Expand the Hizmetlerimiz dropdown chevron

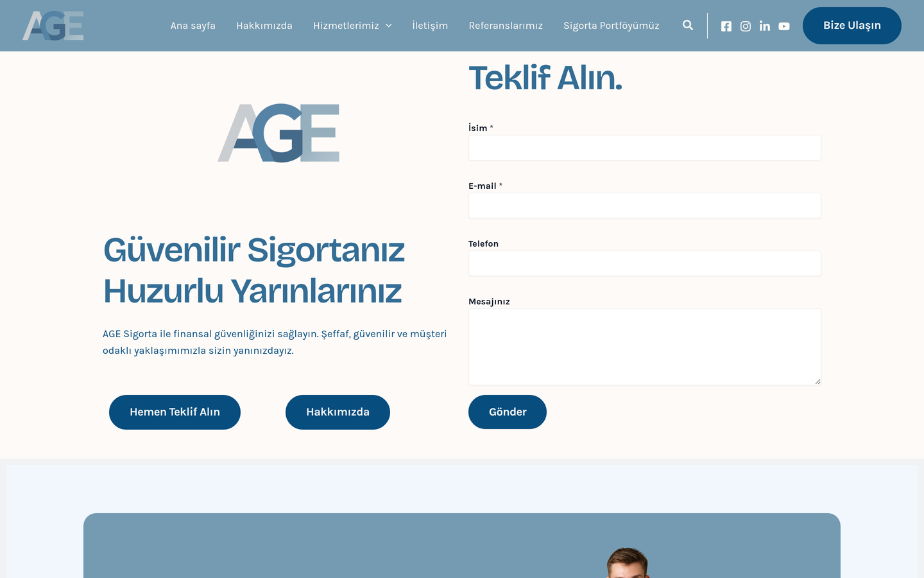[x=389, y=26]
